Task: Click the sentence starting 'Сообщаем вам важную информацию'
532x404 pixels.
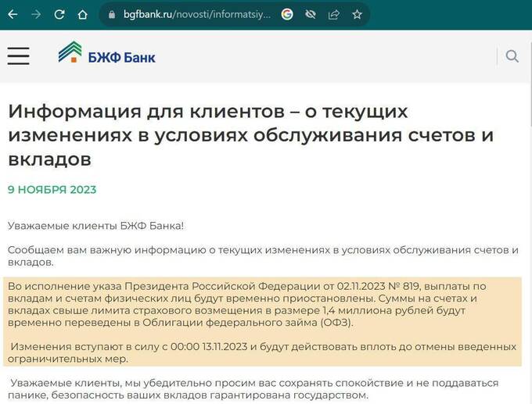Action: click(x=264, y=256)
